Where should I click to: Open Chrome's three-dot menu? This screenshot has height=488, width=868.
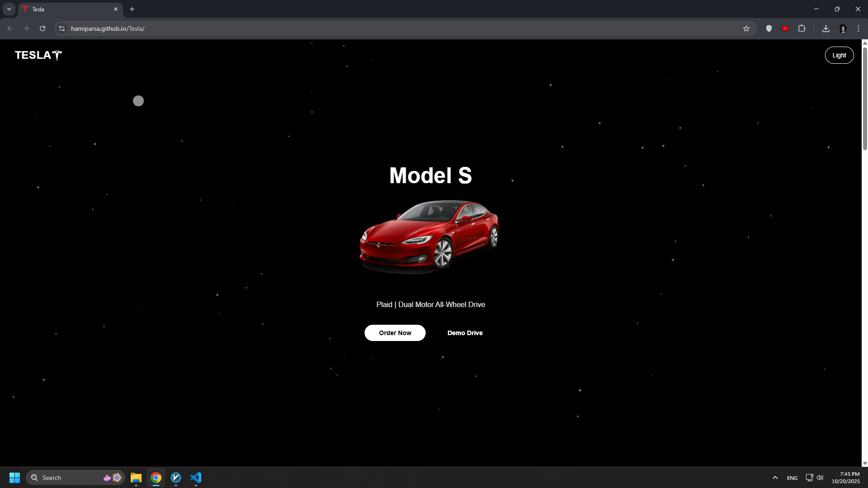pos(859,28)
